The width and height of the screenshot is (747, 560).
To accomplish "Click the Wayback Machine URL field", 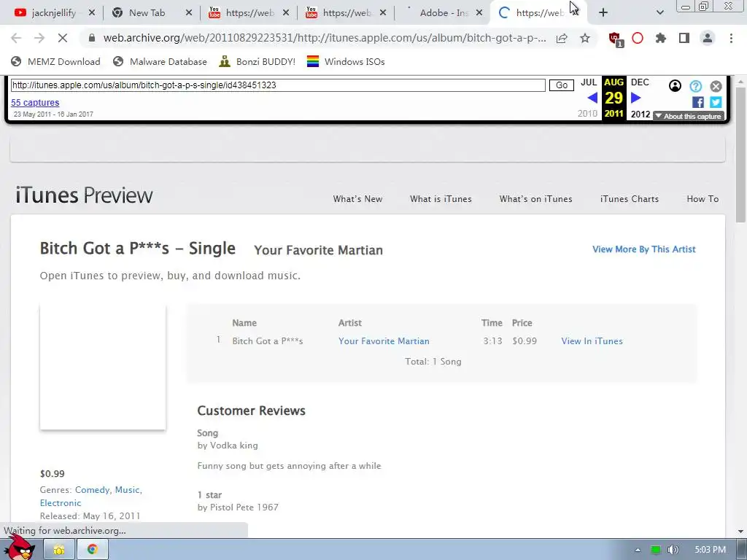I will 278,85.
